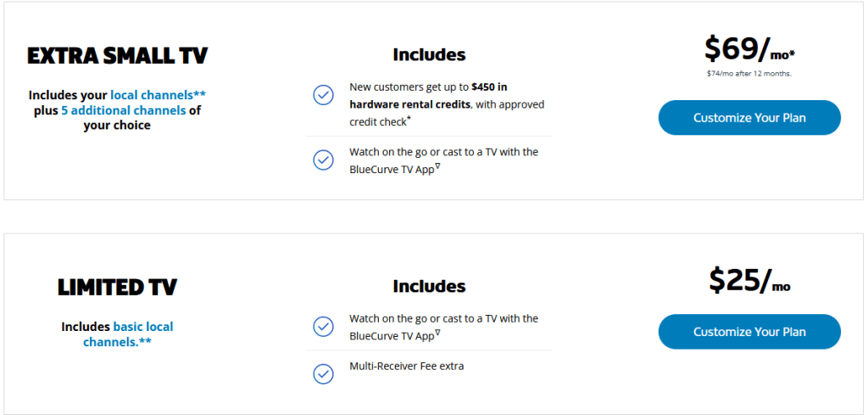Click the Includes heading in Extra Small TV
The image size is (868, 415).
[429, 54]
